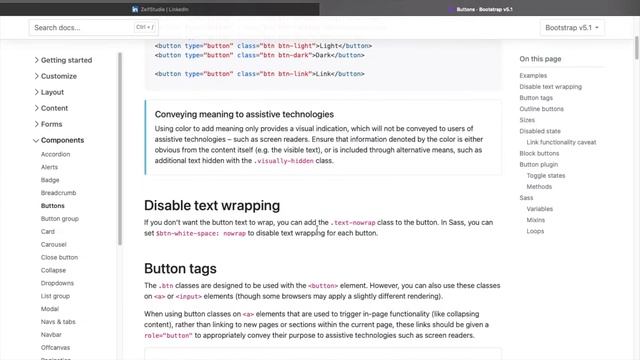Jump to Sizes in page contents
The height and width of the screenshot is (360, 640).
[x=527, y=120]
